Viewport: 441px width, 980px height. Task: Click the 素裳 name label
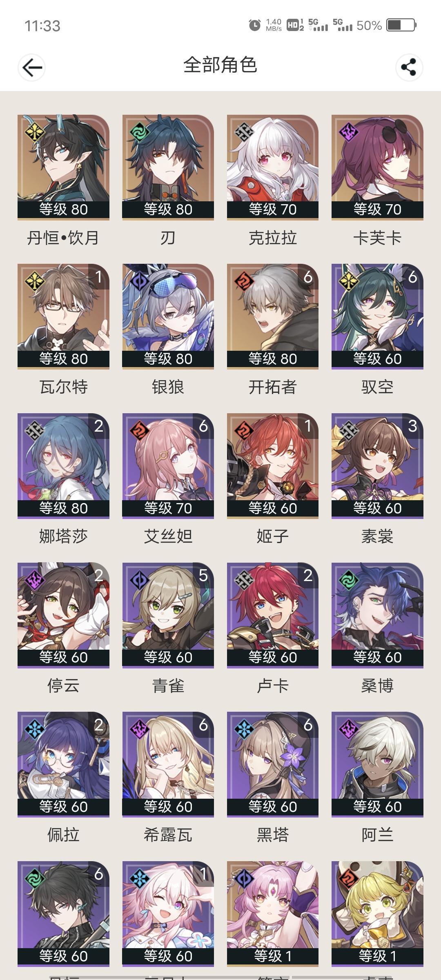377,536
